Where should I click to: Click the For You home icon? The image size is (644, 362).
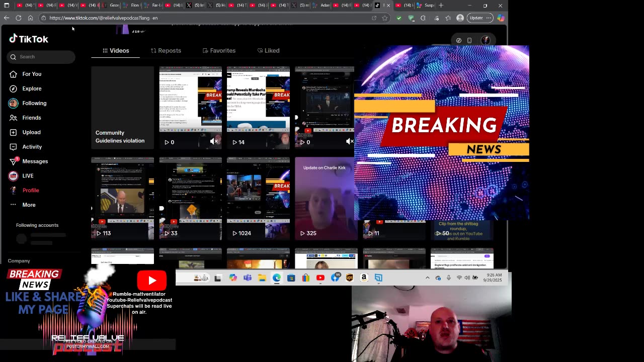pos(13,74)
